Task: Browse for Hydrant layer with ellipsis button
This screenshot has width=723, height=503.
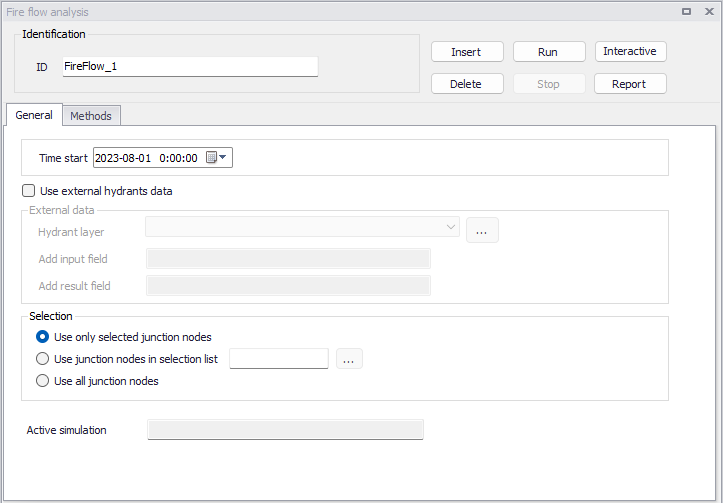Action: click(x=482, y=230)
